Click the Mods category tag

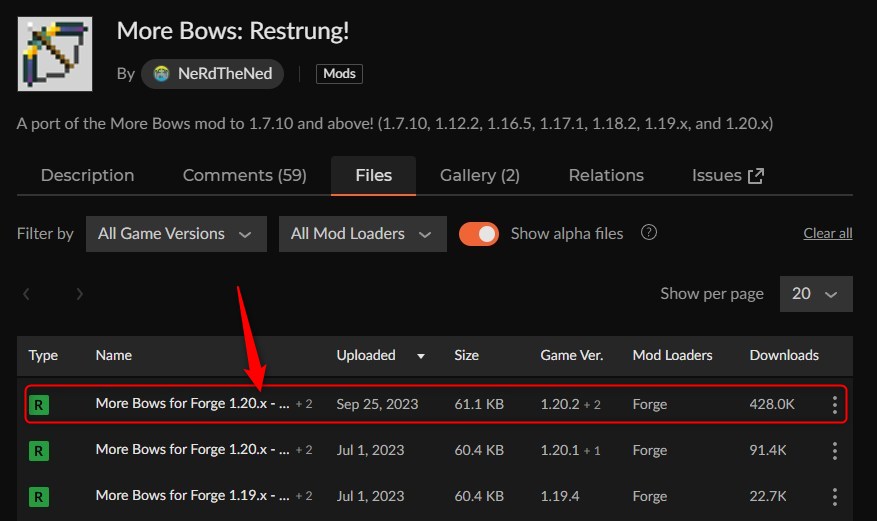coord(339,74)
